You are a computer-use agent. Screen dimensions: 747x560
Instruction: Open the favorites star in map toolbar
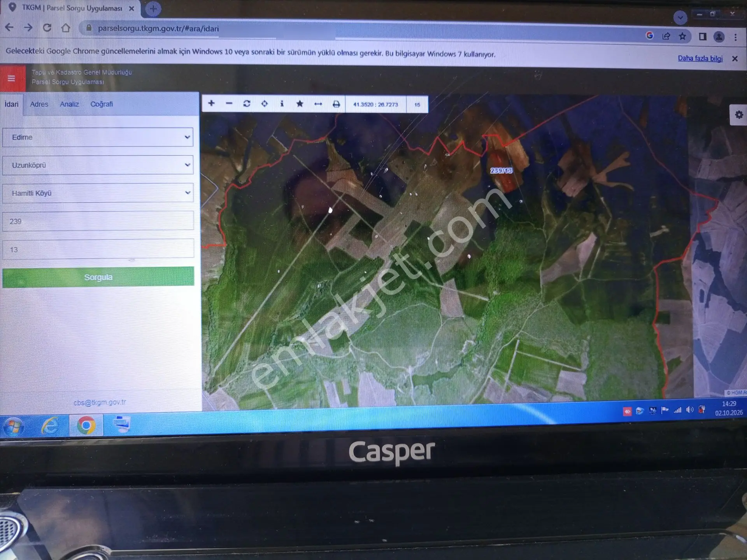click(300, 104)
